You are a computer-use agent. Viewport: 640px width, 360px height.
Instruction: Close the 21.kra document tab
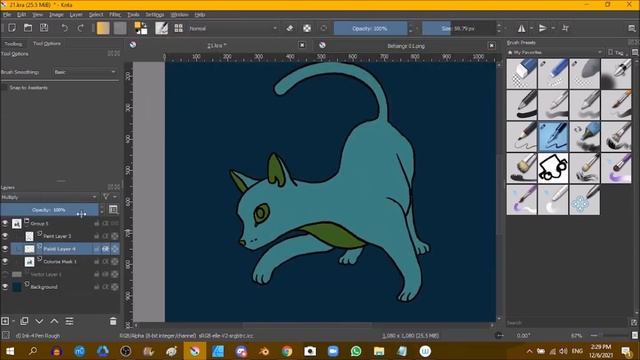pos(302,45)
